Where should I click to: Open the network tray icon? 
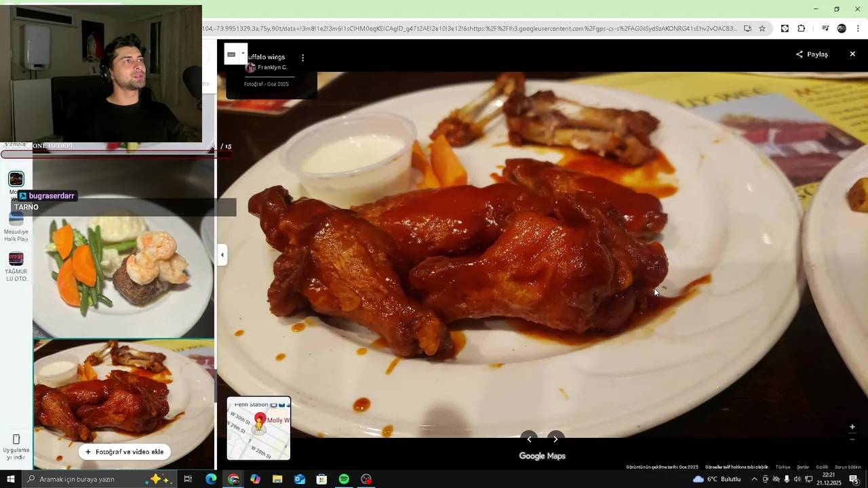[809, 479]
